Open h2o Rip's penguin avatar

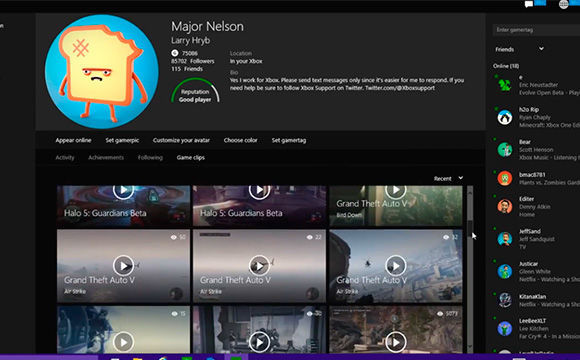505,117
